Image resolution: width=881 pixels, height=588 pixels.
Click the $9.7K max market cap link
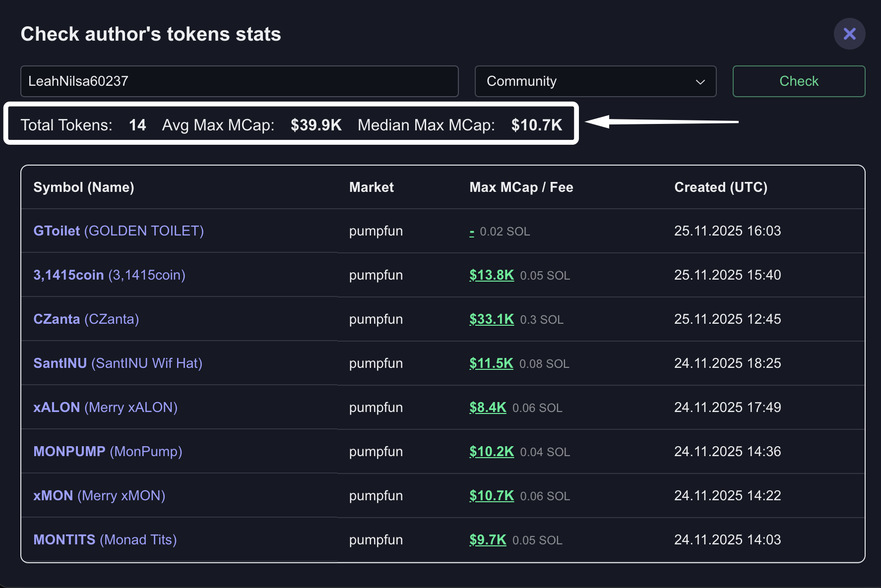tap(487, 540)
